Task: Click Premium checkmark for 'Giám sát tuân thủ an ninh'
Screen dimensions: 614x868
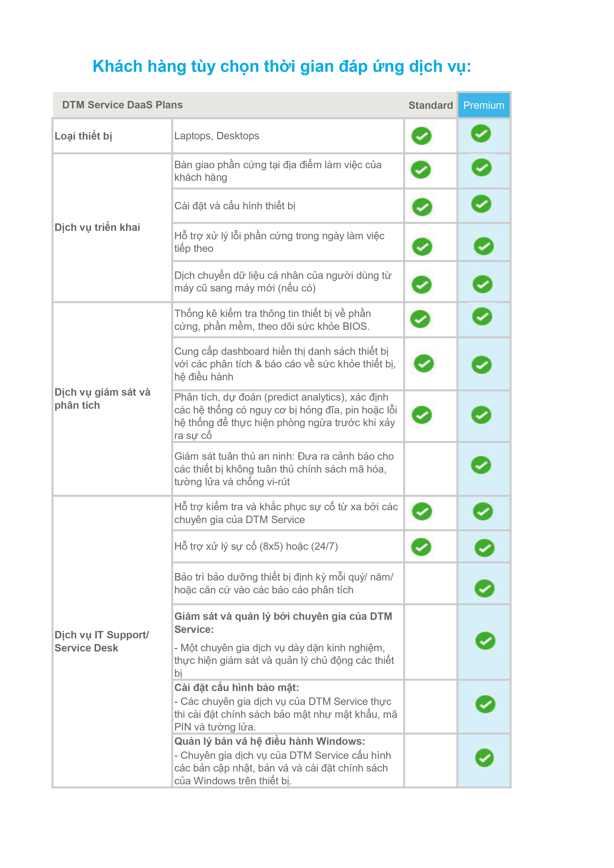Action: [481, 465]
